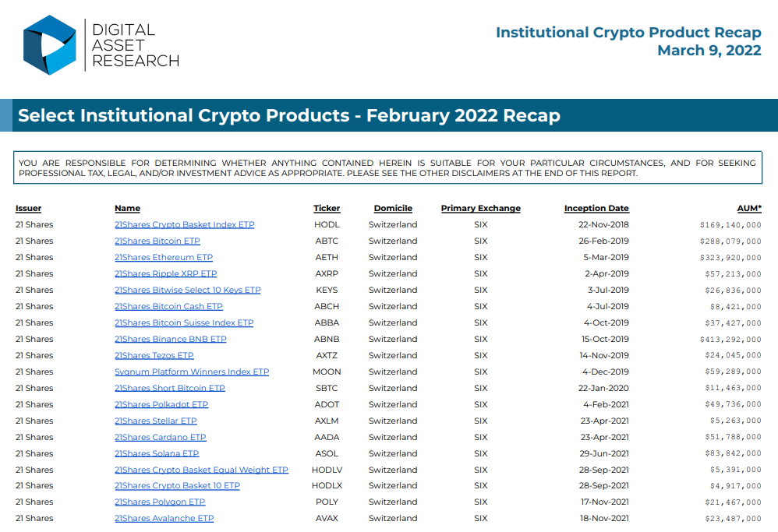Viewport: 778px width, 532px height.
Task: Open the 21Shares Polkadot ETP link
Action: pyautogui.click(x=161, y=404)
